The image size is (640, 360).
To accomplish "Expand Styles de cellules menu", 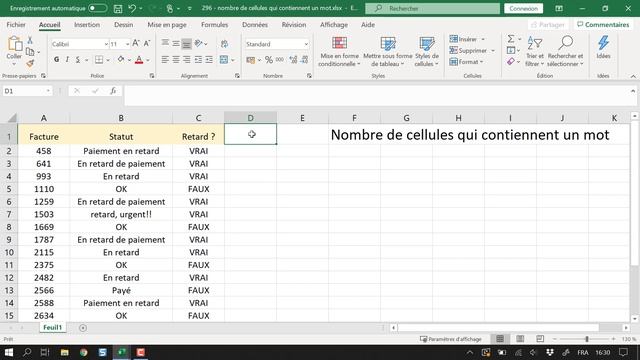I will (427, 51).
